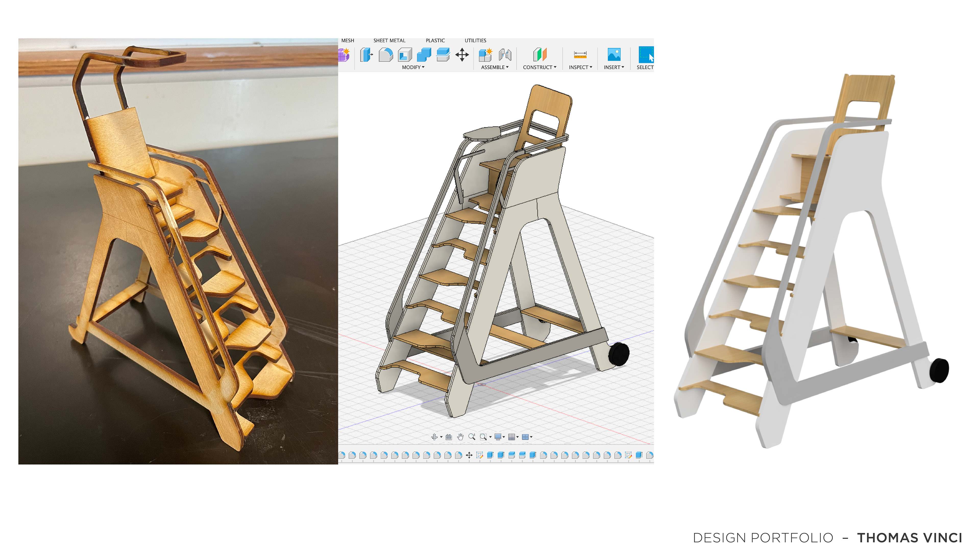Switch to the SHEET METAL tab
This screenshot has width=980, height=551.
tap(389, 40)
